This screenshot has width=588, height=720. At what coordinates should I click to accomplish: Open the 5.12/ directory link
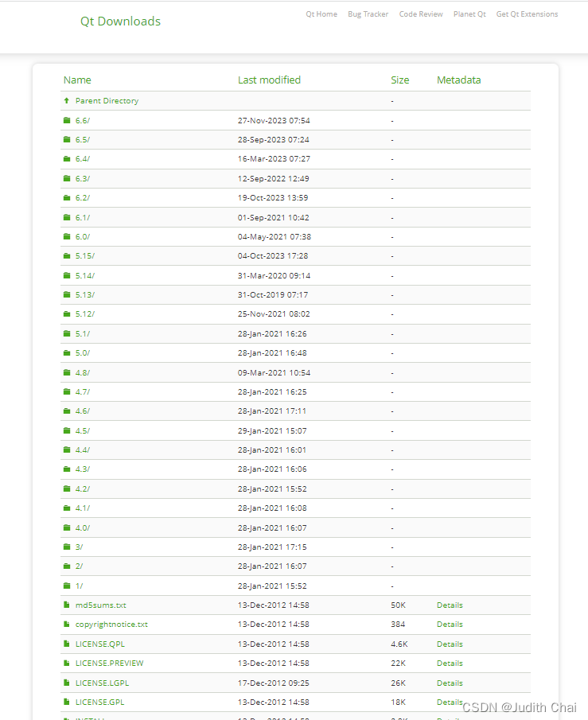pyautogui.click(x=85, y=314)
